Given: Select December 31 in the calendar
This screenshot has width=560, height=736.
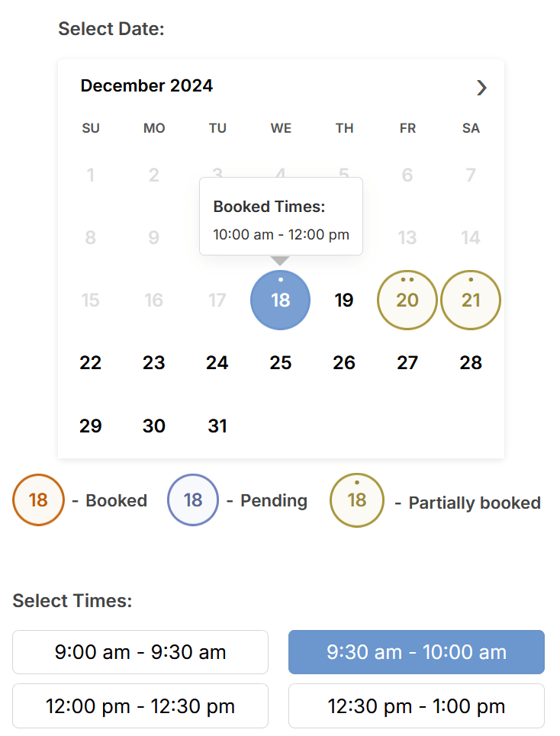Looking at the screenshot, I should 217,426.
